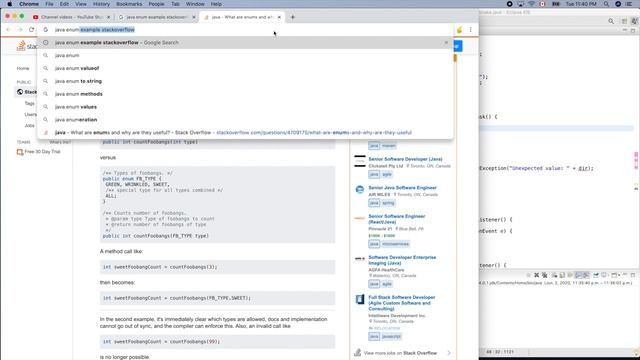Maximize the Eclipse editor area

633,31
